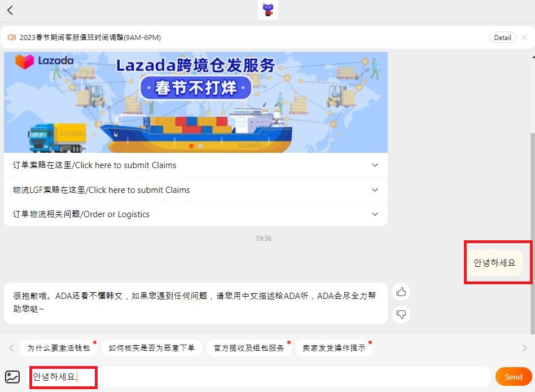Image resolution: width=535 pixels, height=392 pixels.
Task: Click '订单物流相关问题/Order or Logistics' text
Action: pyautogui.click(x=81, y=214)
